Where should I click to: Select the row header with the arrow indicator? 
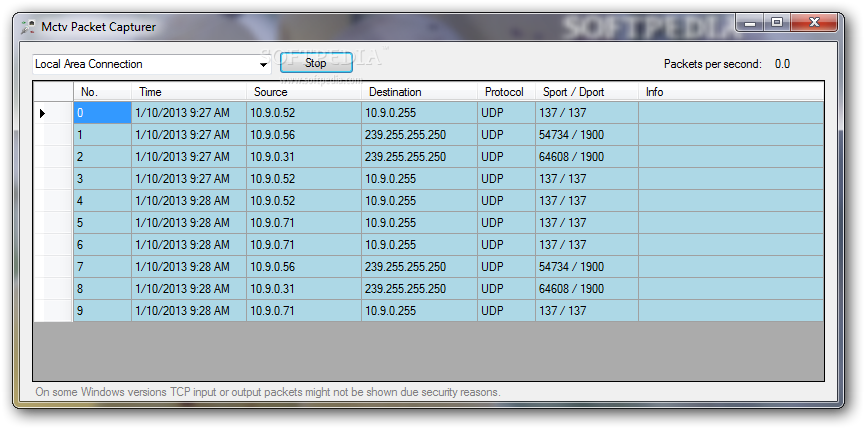53,113
